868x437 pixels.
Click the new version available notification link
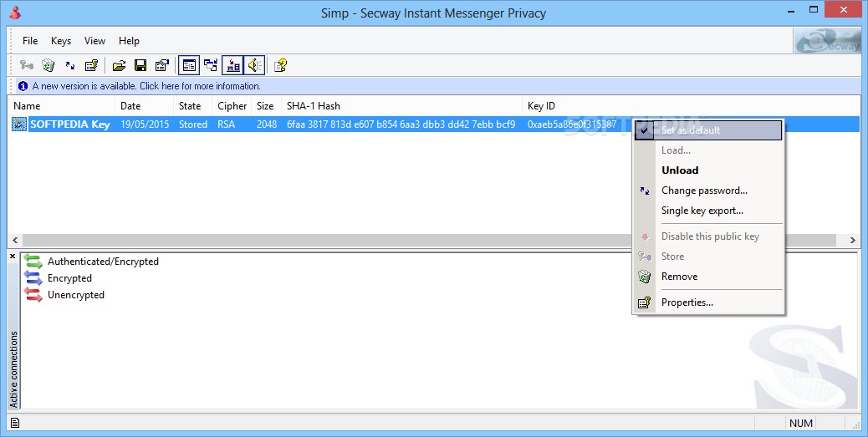tap(146, 86)
